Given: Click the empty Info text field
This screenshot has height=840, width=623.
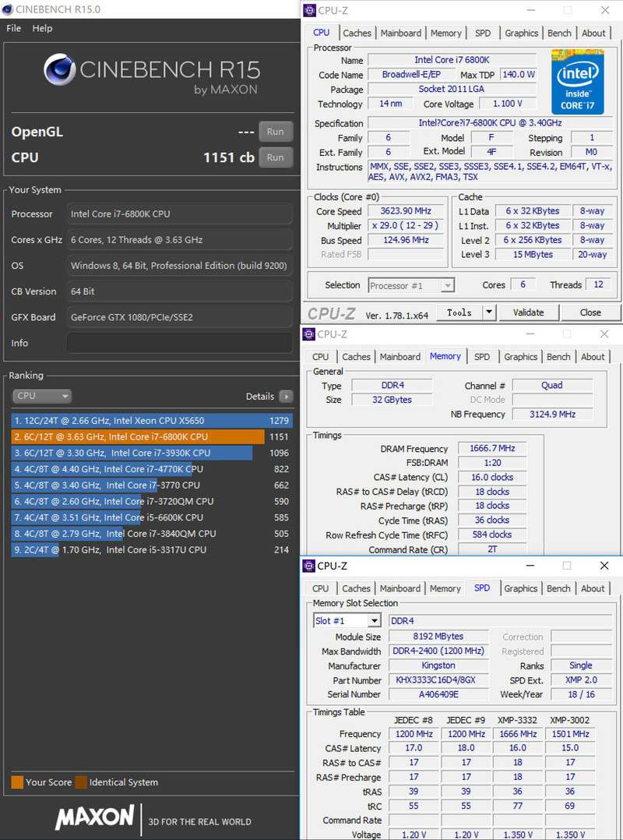Looking at the screenshot, I should tap(179, 343).
